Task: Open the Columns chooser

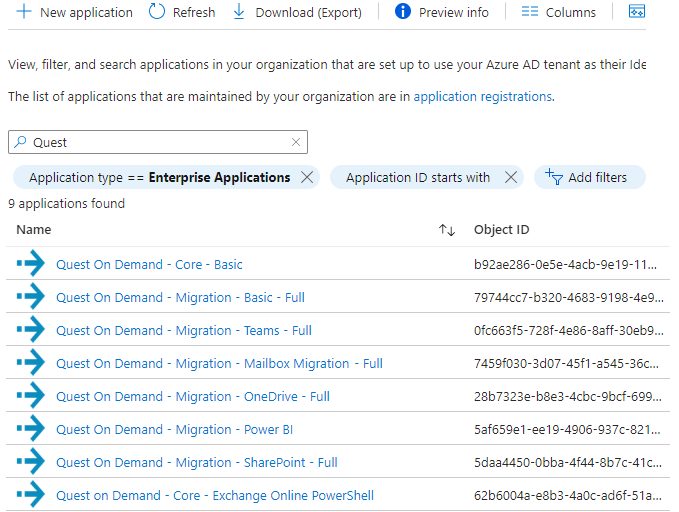Action: pos(558,12)
